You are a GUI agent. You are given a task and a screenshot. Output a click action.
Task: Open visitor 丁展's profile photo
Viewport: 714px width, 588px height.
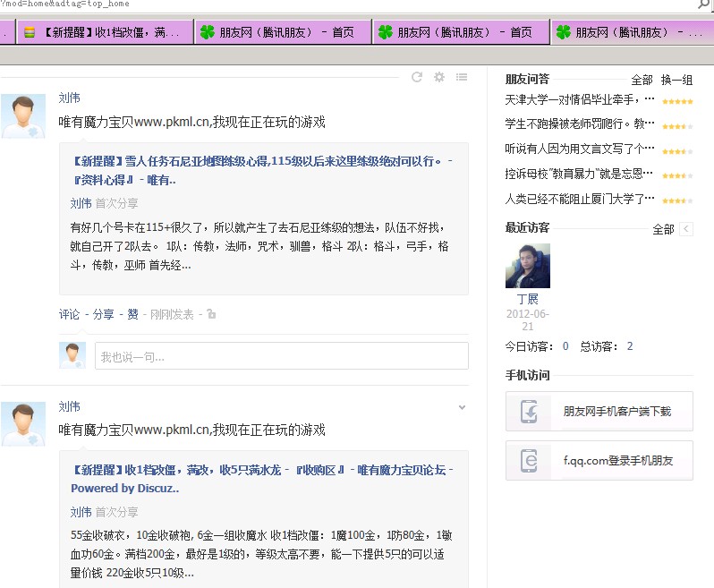tap(528, 266)
